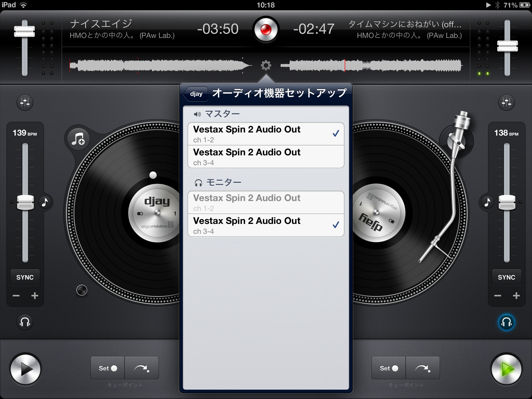
Task: Pause the right deck green play button
Action: [506, 369]
